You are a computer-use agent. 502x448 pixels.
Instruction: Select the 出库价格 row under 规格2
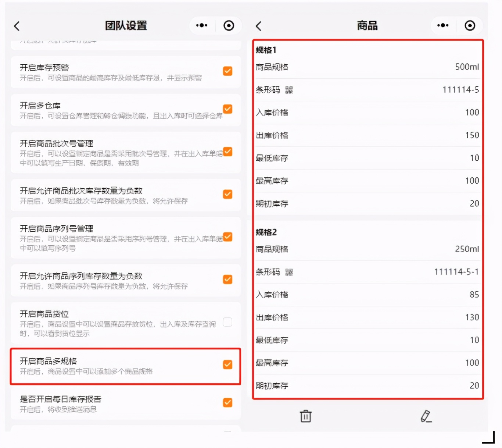pyautogui.click(x=367, y=317)
